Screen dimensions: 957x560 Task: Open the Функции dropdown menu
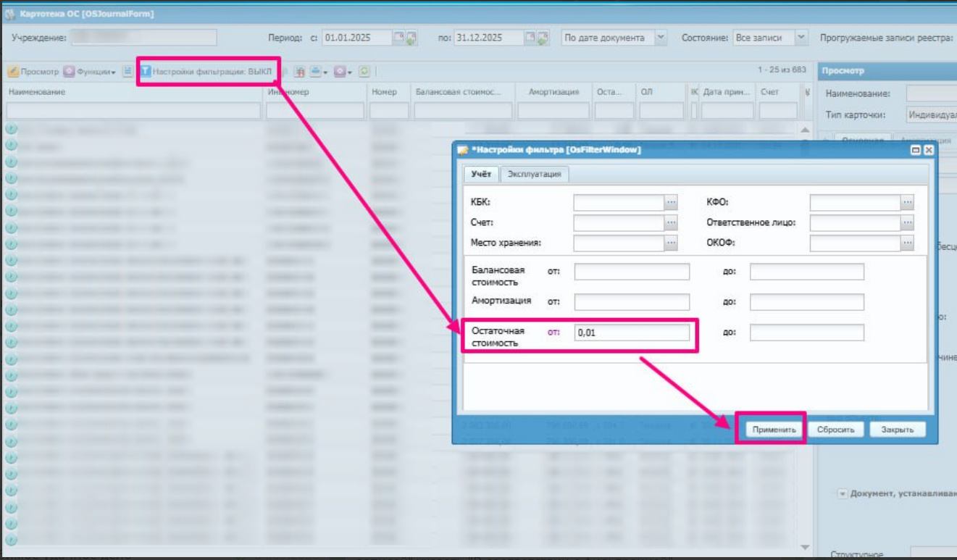90,72
